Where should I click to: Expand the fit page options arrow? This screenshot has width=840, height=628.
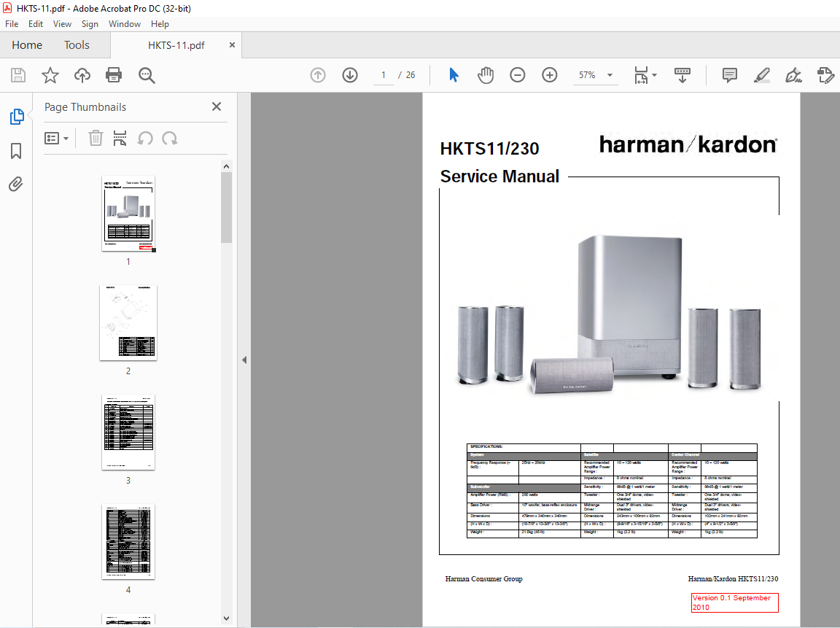pyautogui.click(x=655, y=75)
